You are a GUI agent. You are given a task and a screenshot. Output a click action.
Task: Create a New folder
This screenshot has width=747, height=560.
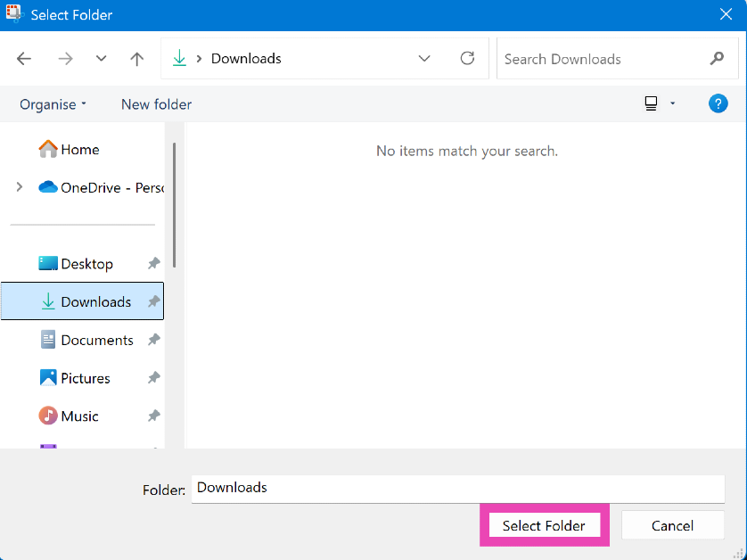156,104
